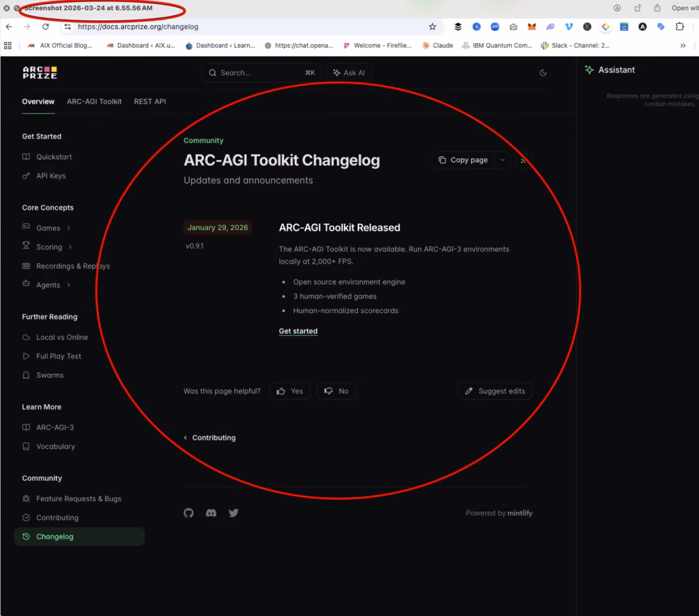Vote Yes, this page was helpful
Screen dimensions: 699x616
(289, 391)
